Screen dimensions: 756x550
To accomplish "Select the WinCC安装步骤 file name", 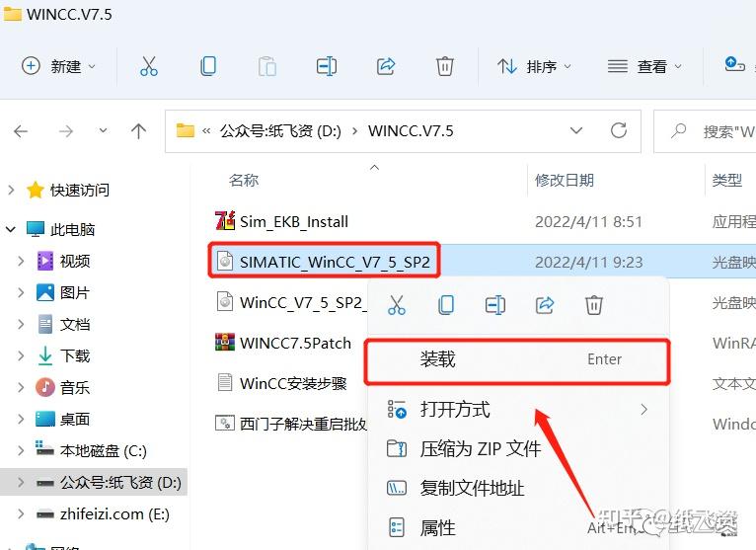I will pyautogui.click(x=293, y=383).
